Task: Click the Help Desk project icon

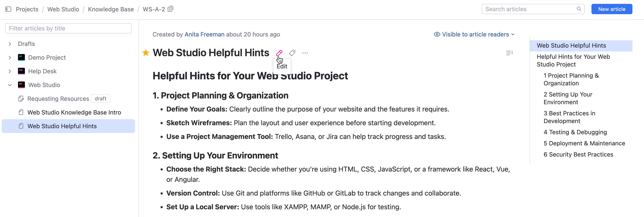Action: (x=21, y=71)
